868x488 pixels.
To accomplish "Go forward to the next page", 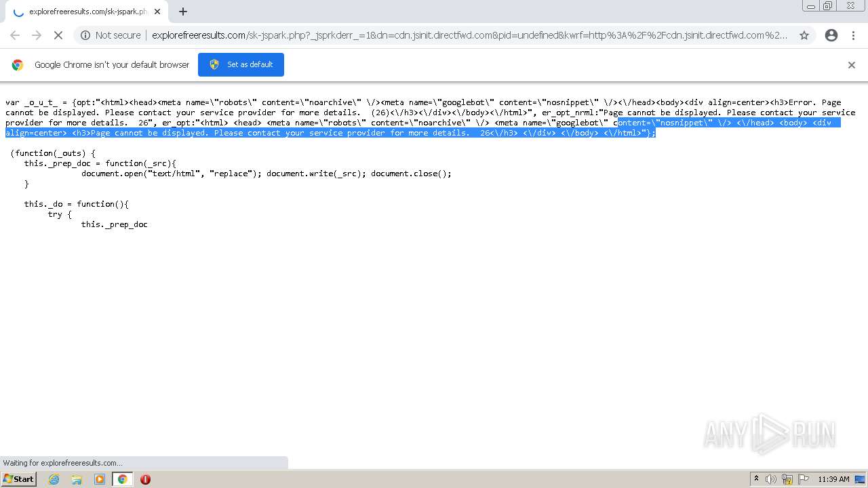I will (x=37, y=35).
